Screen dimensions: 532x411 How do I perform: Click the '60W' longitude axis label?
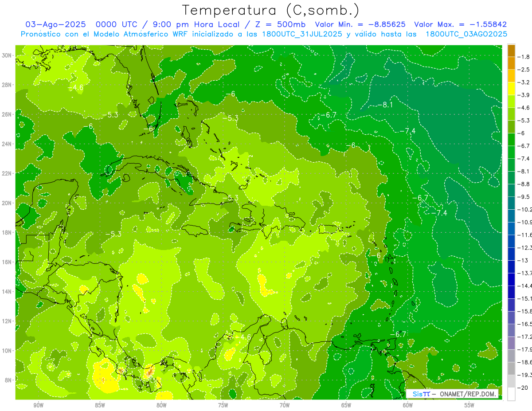pyautogui.click(x=408, y=405)
